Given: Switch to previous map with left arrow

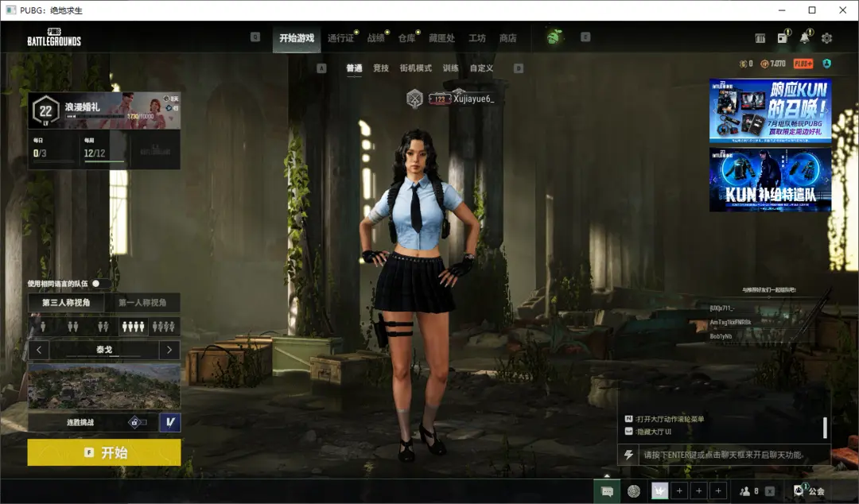Looking at the screenshot, I should [x=39, y=350].
